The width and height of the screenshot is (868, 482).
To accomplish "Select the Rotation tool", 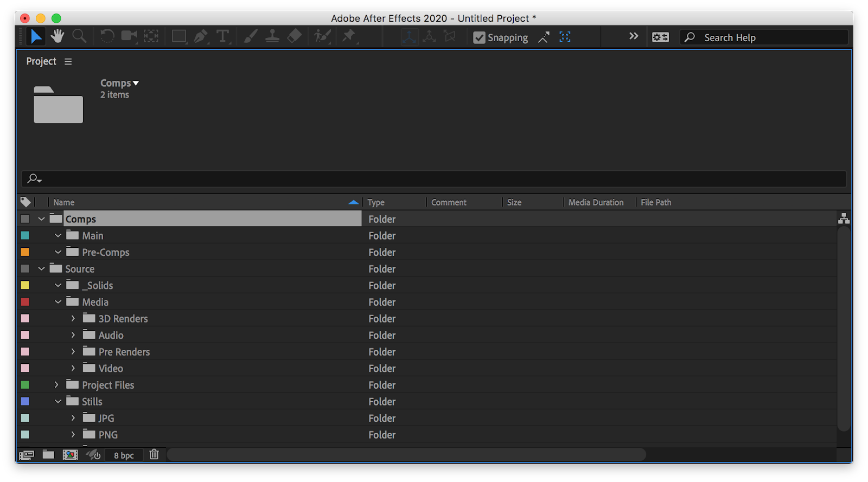I will [107, 36].
